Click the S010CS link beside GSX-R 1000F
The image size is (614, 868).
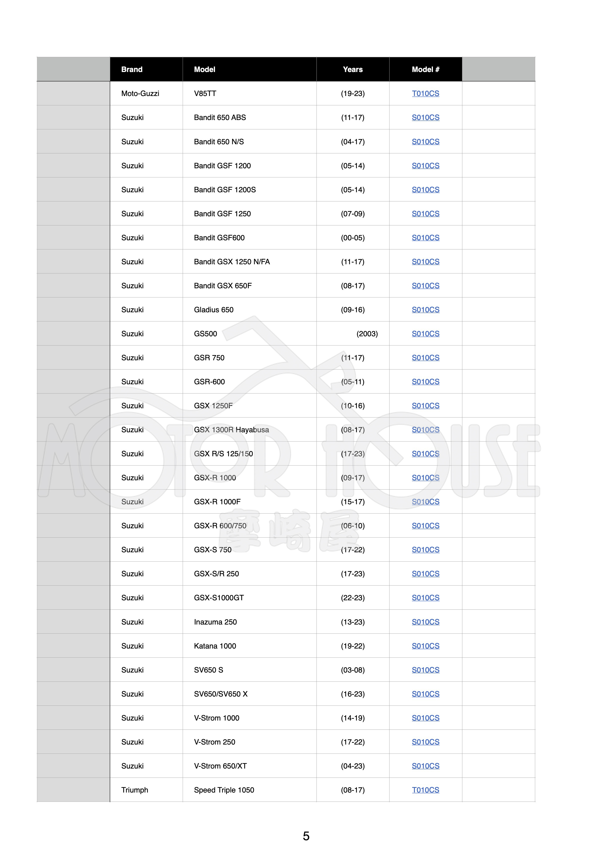(x=425, y=502)
